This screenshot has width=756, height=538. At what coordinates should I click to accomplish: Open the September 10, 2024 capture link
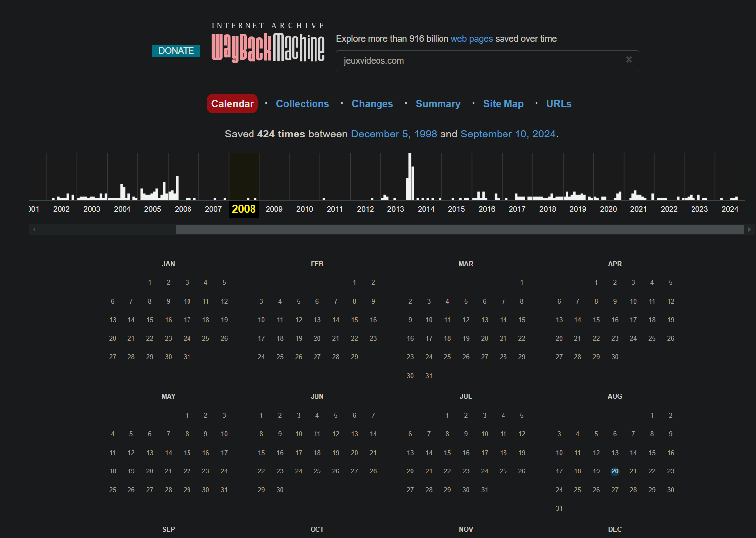click(508, 134)
